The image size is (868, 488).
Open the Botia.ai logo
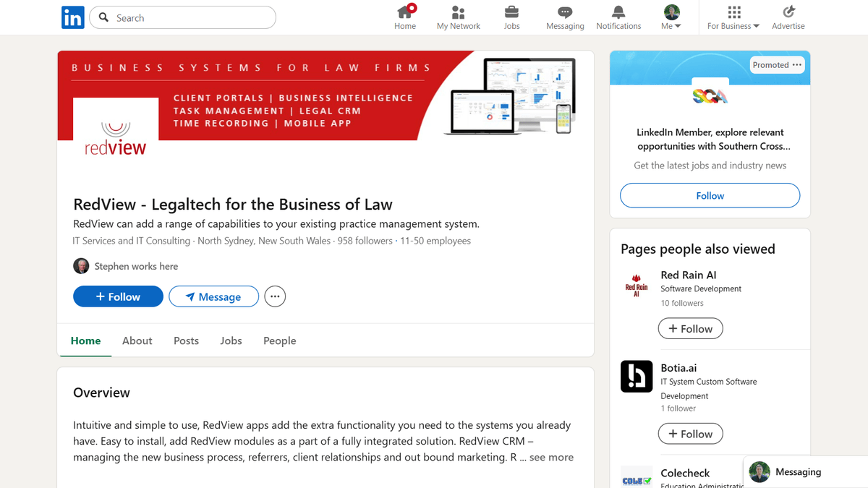point(637,377)
